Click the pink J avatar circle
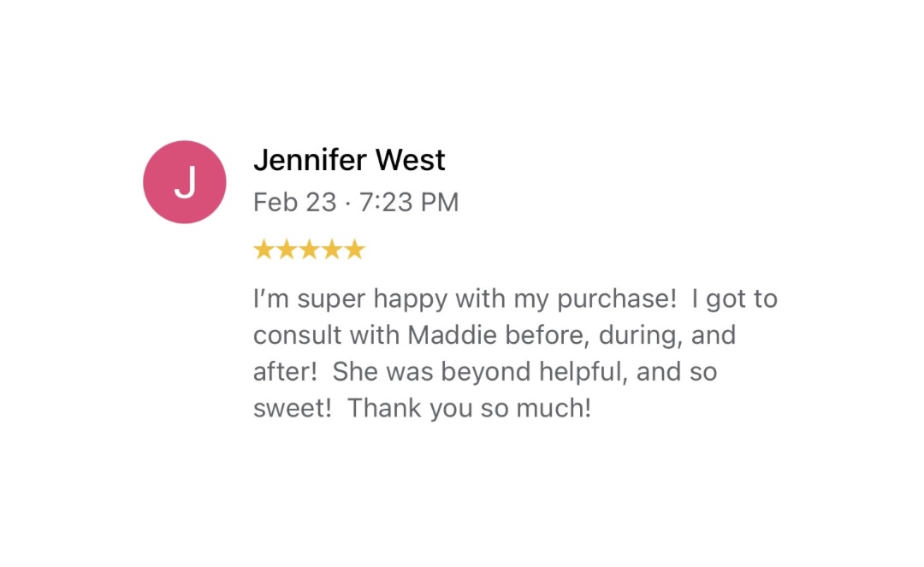 (185, 182)
